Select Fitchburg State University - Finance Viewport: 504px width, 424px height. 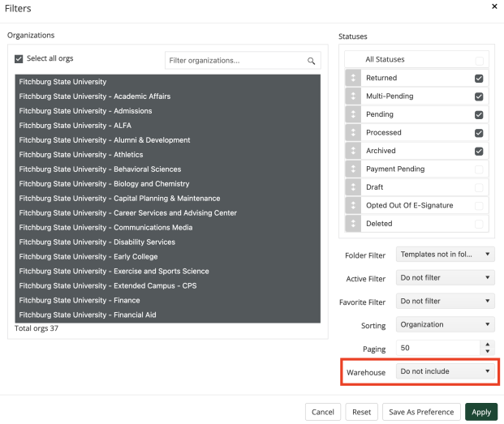[167, 301]
